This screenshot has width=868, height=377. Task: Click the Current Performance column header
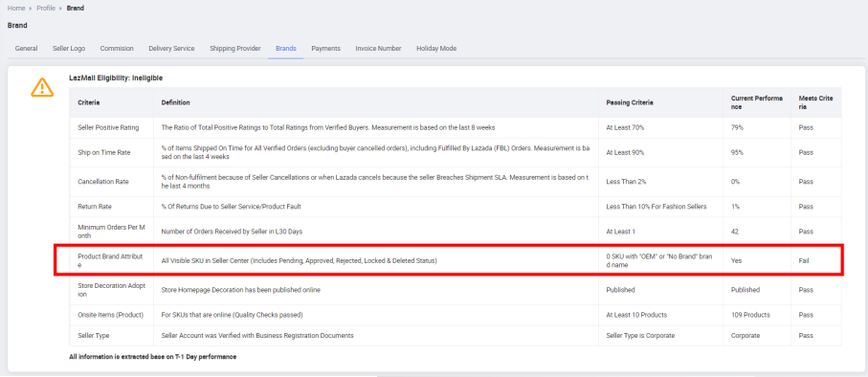point(757,102)
